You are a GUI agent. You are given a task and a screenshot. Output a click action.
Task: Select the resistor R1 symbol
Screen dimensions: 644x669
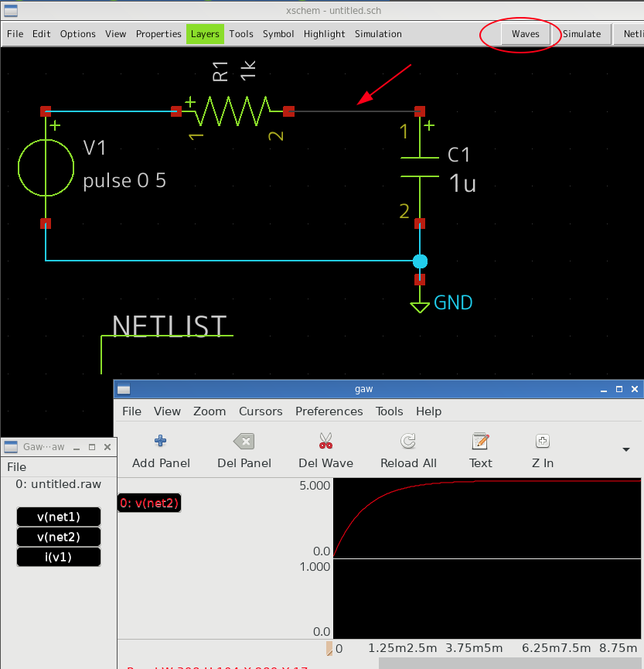233,111
